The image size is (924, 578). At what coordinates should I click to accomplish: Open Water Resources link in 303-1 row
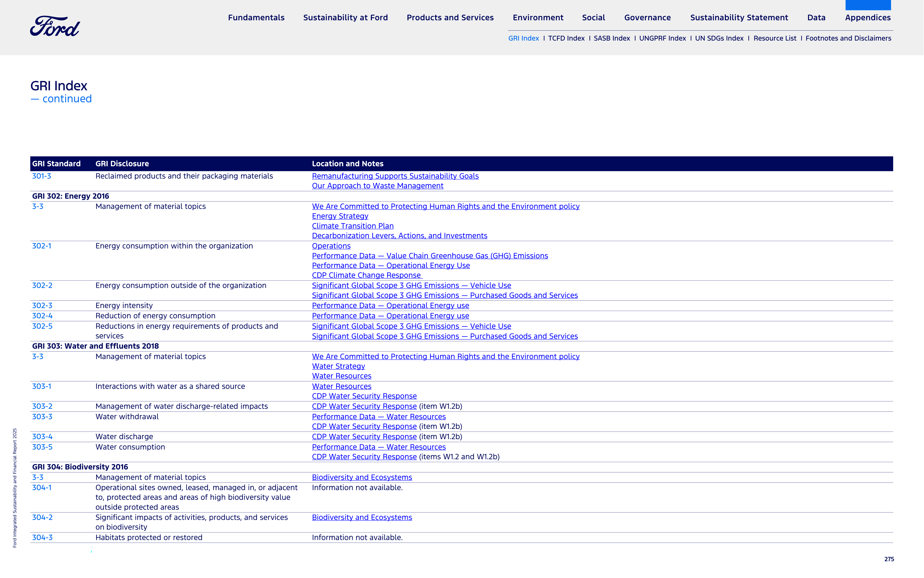(341, 386)
